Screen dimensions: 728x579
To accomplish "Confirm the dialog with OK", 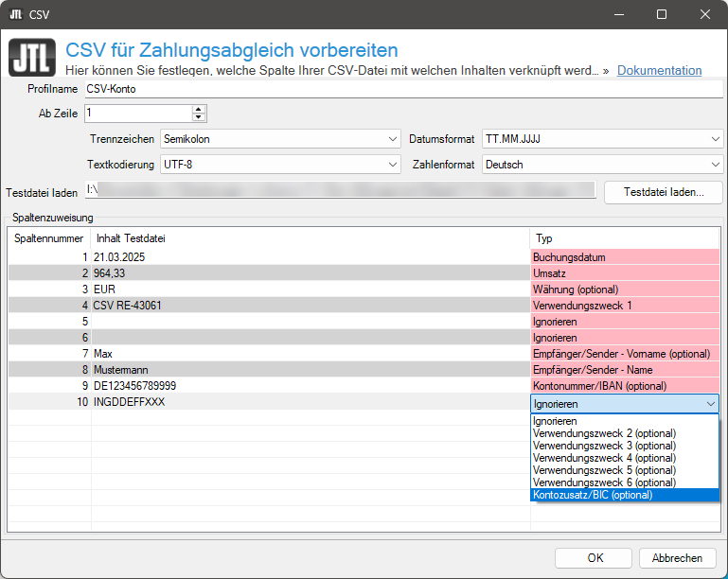I will tap(593, 558).
